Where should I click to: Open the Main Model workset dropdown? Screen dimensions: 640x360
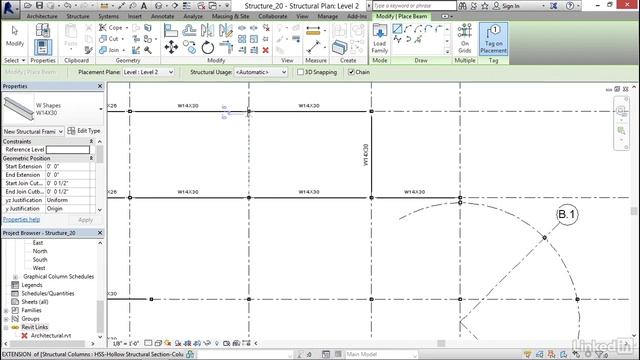tap(382, 354)
